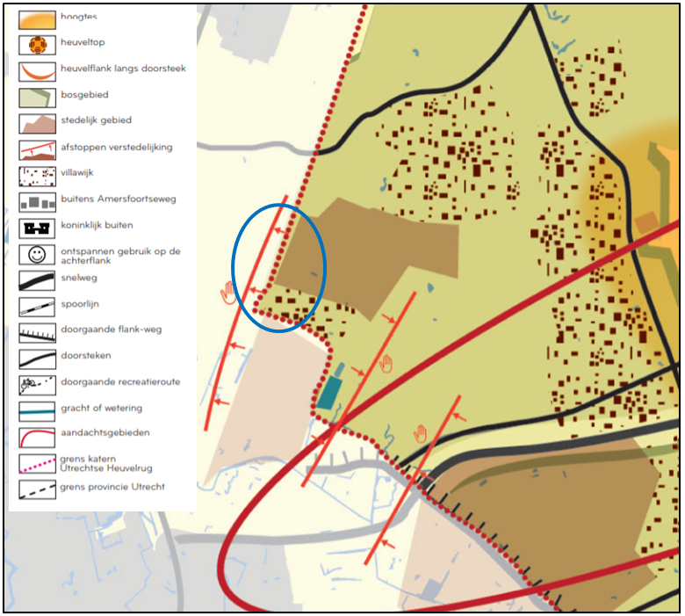The image size is (685, 616).
Task: Click the 'ontspannen gebruik op de achterflank' label
Action: coord(120,256)
